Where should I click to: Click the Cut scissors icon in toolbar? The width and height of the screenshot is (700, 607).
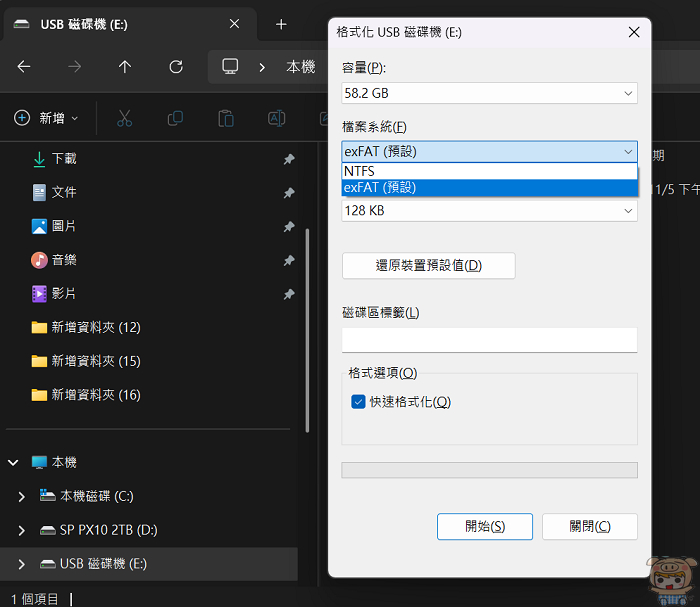tap(124, 118)
